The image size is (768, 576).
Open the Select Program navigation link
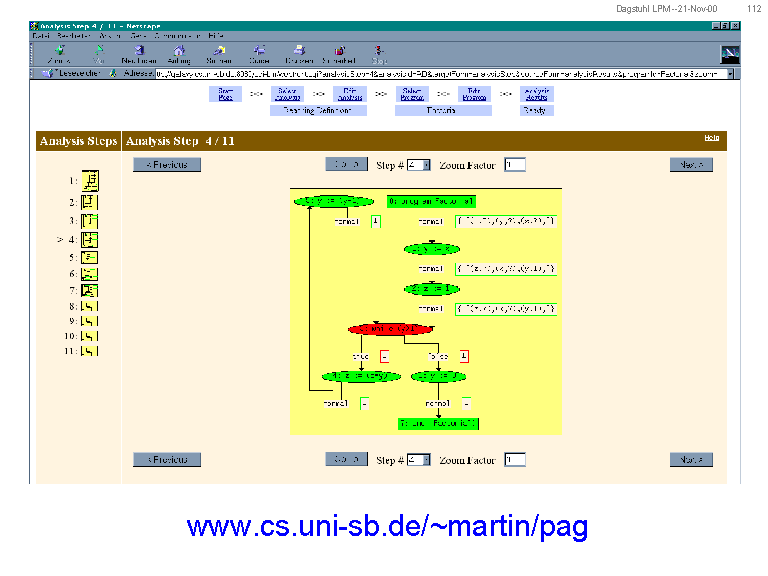[x=288, y=94]
